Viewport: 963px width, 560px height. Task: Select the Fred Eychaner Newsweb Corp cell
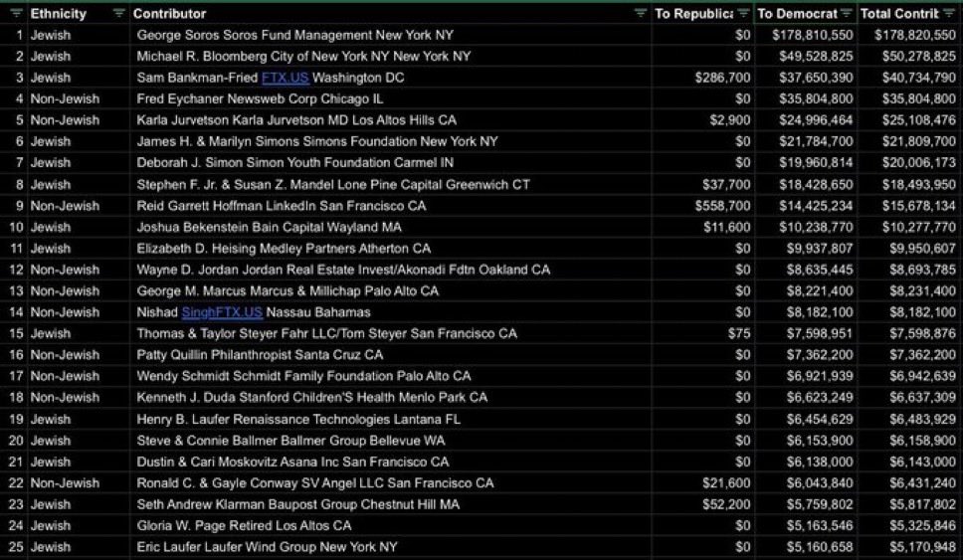tap(390, 98)
